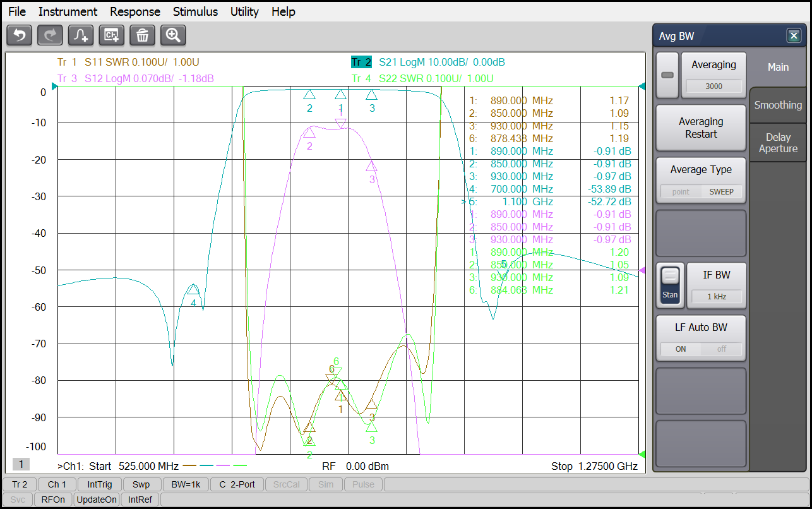Click the Undo toolbar icon
This screenshot has height=509, width=812.
(19, 35)
